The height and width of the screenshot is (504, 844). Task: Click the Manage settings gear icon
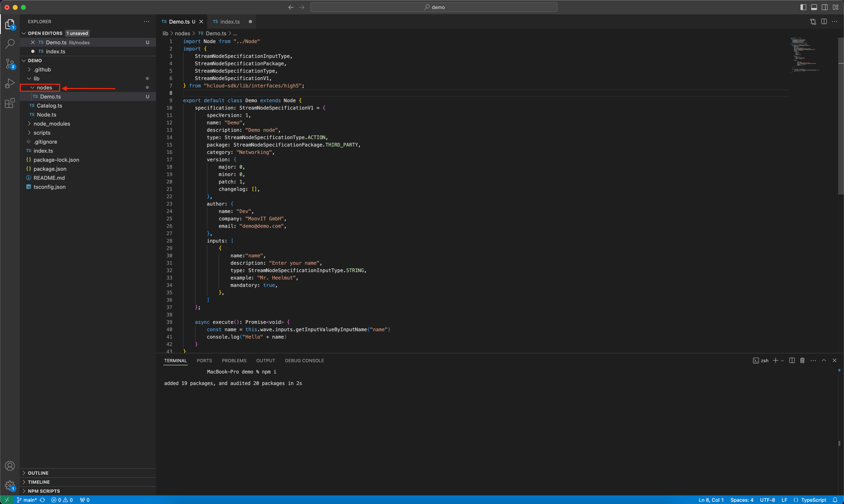pos(10,485)
